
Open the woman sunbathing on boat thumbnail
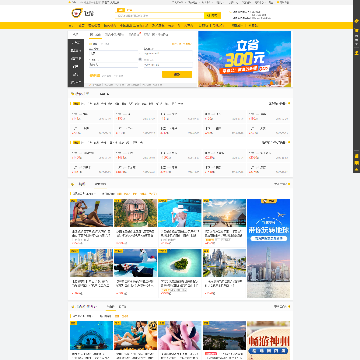(x=91, y=213)
